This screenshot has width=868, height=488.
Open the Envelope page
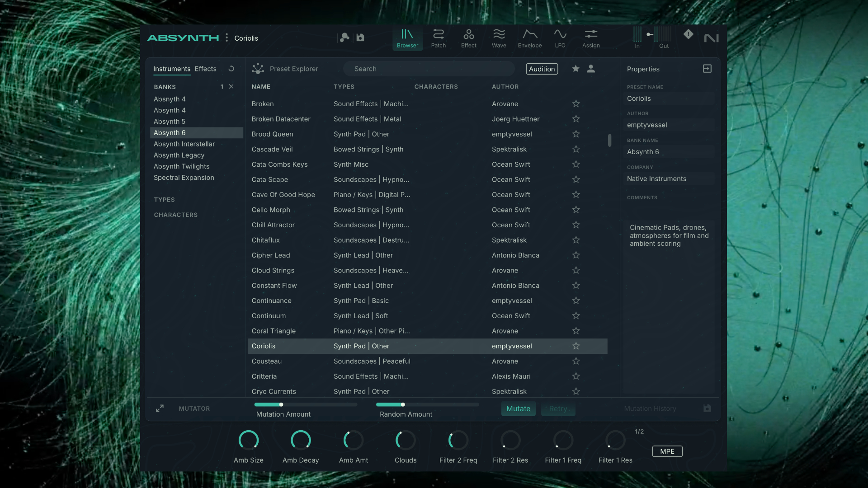pyautogui.click(x=529, y=38)
